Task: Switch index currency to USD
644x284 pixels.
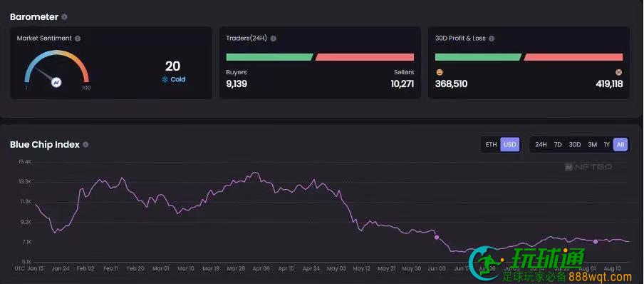Action: tap(509, 144)
